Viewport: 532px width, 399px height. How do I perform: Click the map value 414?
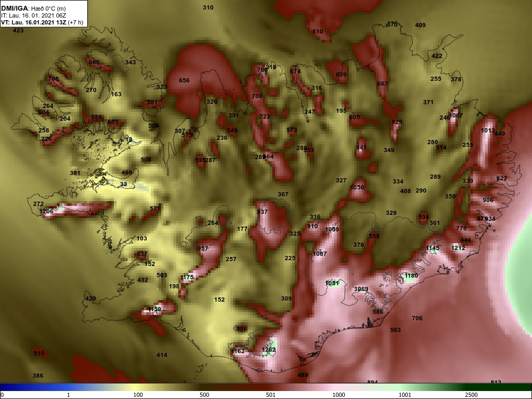162,355
